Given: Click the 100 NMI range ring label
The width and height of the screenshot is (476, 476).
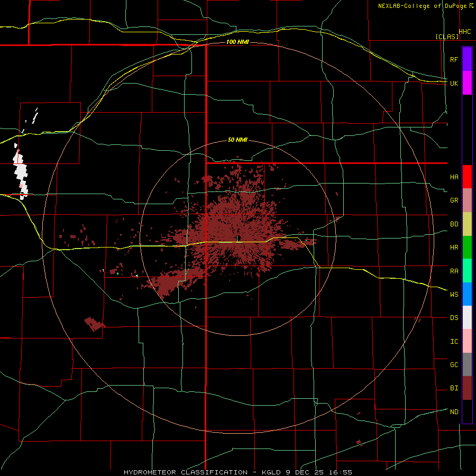Looking at the screenshot, I should [237, 42].
